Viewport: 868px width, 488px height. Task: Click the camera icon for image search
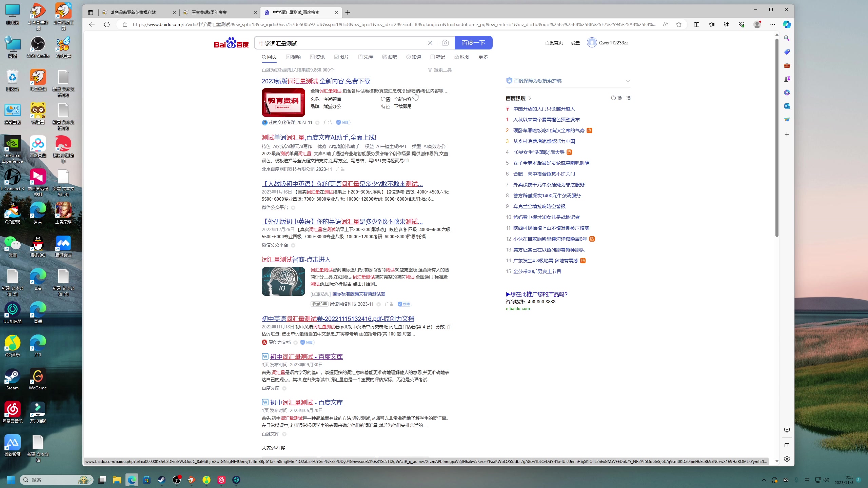[445, 43]
